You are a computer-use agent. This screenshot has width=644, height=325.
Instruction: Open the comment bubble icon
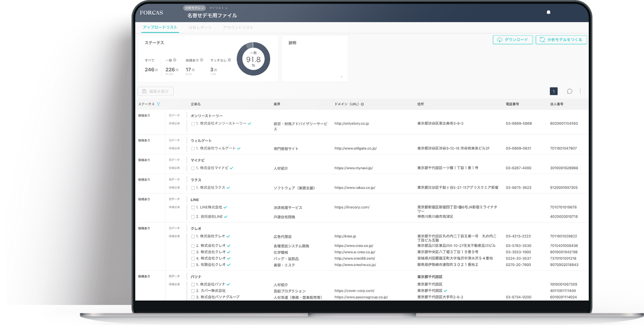point(570,91)
